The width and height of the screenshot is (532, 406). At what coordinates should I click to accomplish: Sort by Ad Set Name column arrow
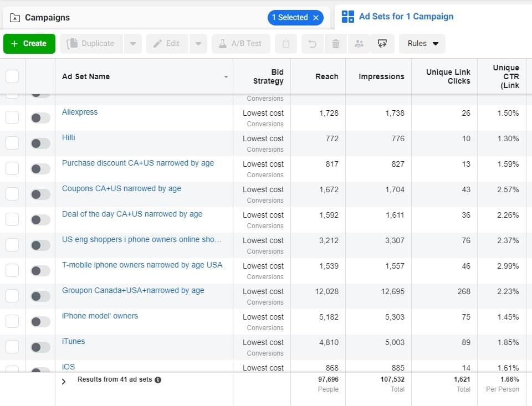[226, 77]
